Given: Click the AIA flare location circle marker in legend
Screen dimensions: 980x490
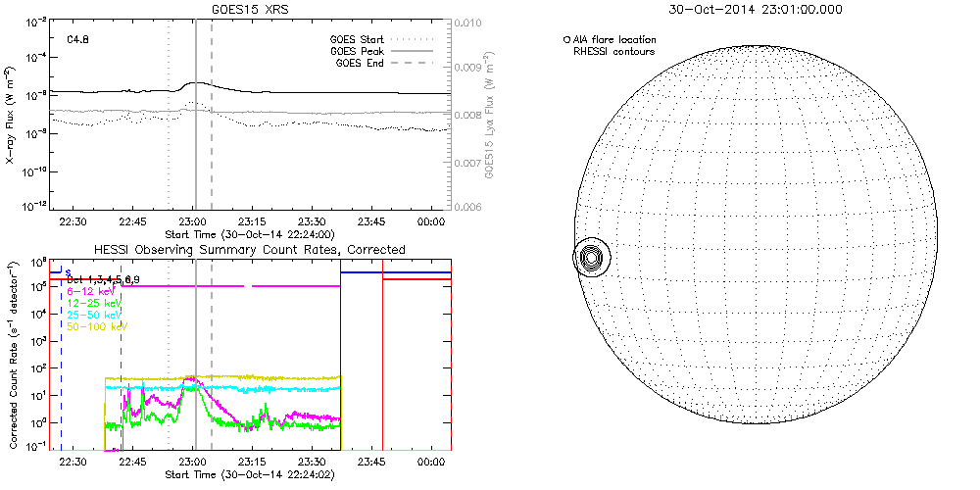Looking at the screenshot, I should pos(566,40).
